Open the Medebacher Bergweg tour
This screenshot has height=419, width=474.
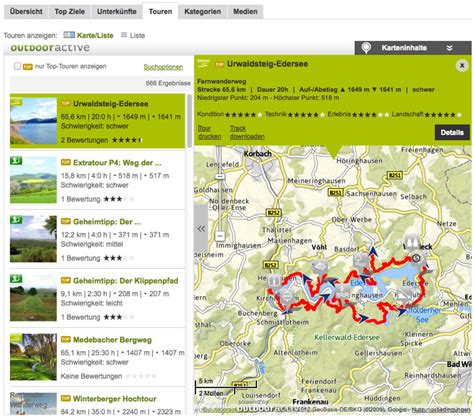click(112, 340)
